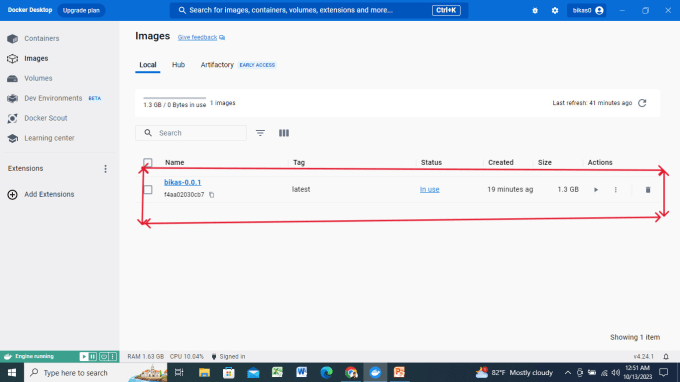Copy image ID f4aa02030cb7
The height and width of the screenshot is (382, 680).
click(x=212, y=195)
